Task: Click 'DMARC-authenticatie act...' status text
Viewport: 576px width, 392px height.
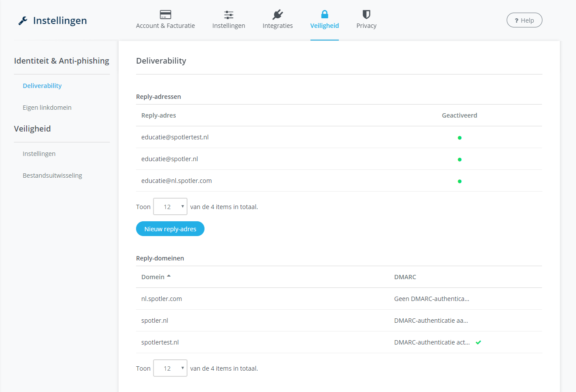Action: click(432, 342)
